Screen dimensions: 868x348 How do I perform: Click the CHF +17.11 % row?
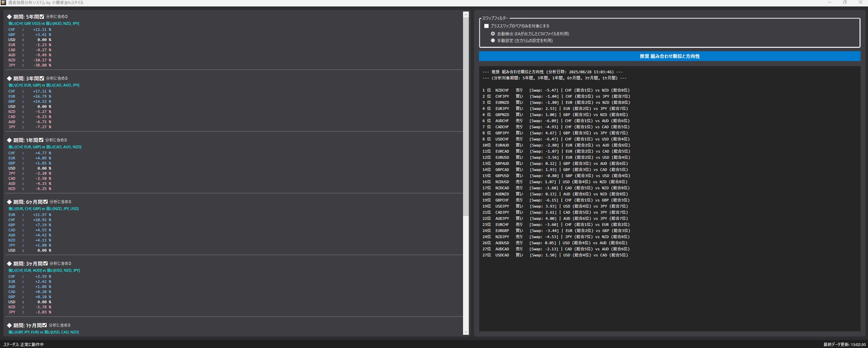[x=30, y=91]
